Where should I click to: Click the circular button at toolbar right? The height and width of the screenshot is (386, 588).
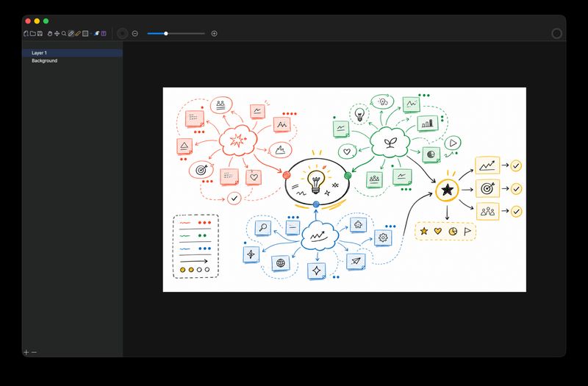point(557,33)
